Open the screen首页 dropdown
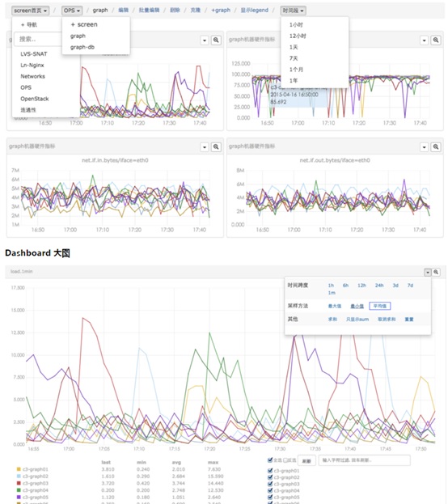The width and height of the screenshot is (448, 504). (x=31, y=11)
